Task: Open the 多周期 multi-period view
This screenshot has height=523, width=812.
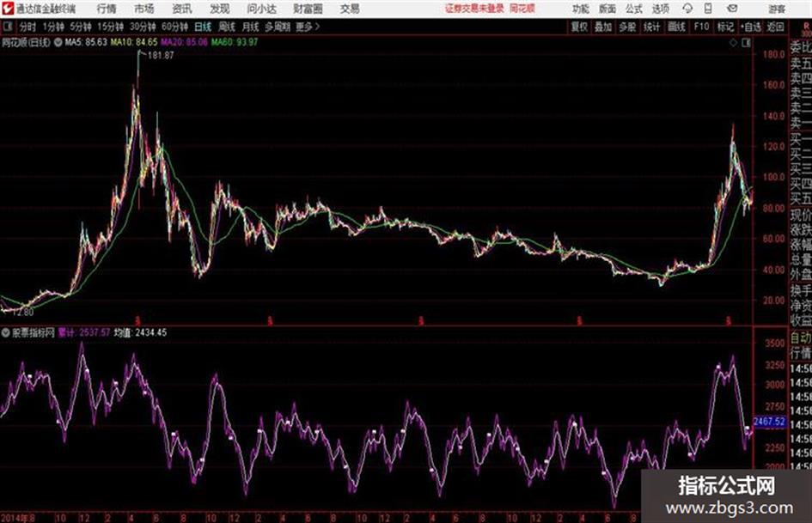Action: 278,27
